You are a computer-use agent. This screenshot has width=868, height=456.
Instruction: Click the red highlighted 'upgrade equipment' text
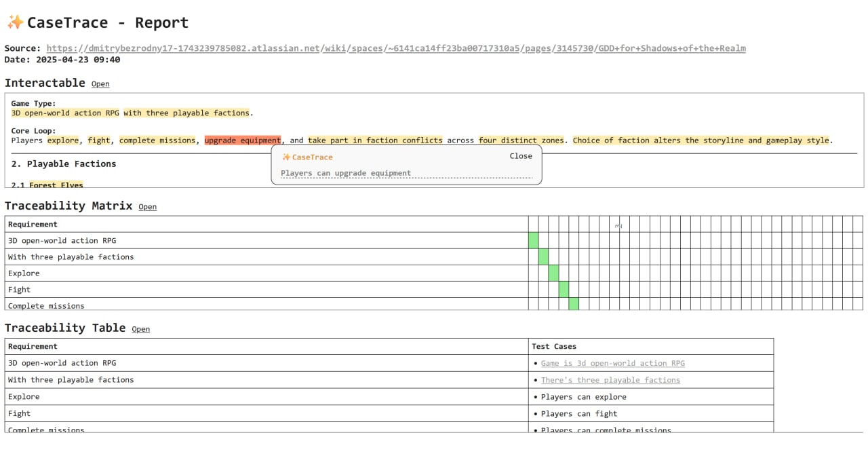pos(243,140)
